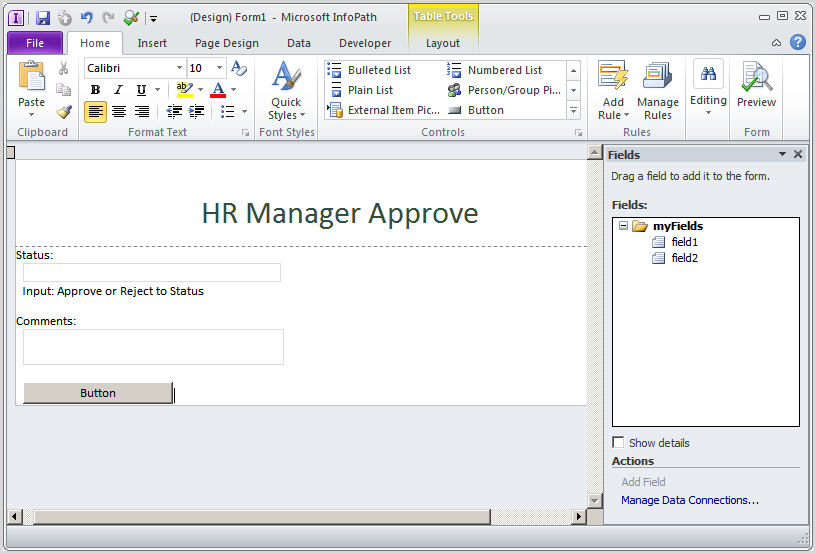Screen dimensions: 816x554
Task: Toggle Bold formatting
Action: pyautogui.click(x=95, y=89)
